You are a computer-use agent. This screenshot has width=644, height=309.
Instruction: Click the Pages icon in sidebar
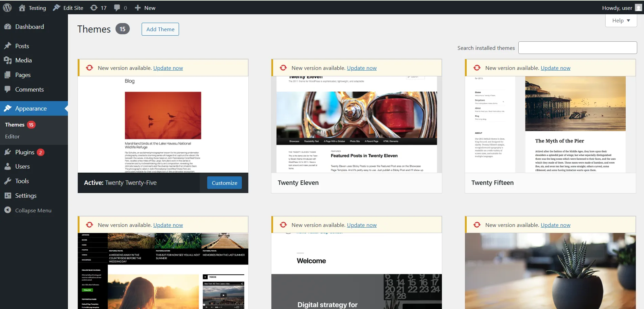tap(8, 75)
